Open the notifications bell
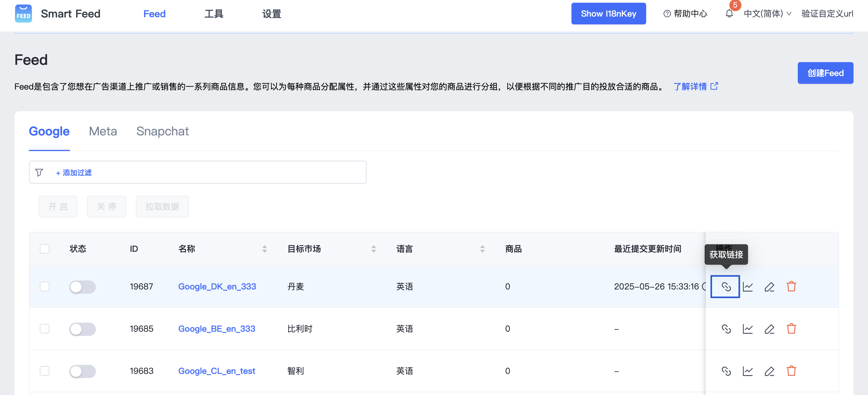This screenshot has width=868, height=395. coord(729,14)
